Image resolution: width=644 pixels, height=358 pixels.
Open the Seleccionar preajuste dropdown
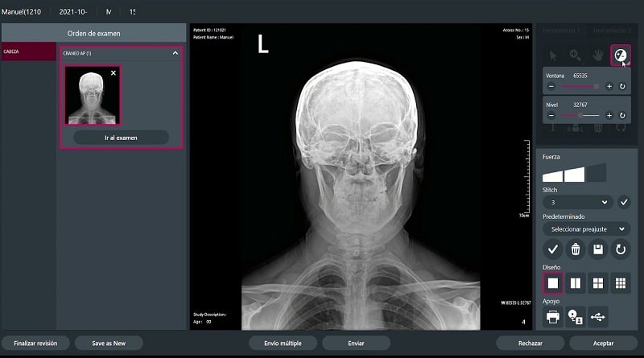585,229
